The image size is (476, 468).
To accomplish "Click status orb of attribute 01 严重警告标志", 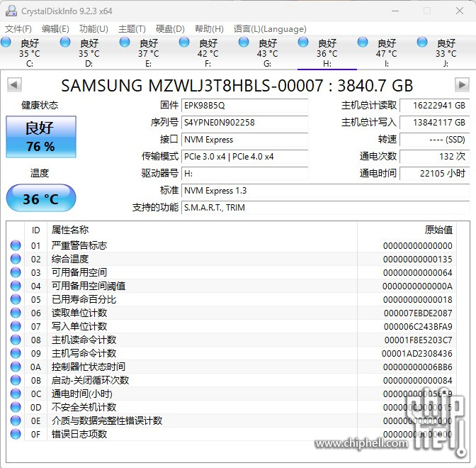I will click(x=16, y=245).
